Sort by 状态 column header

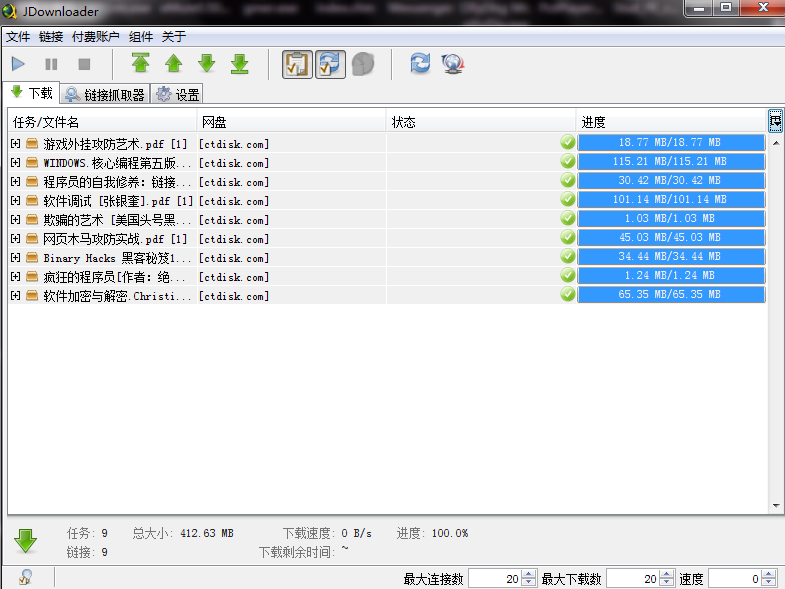tap(481, 122)
